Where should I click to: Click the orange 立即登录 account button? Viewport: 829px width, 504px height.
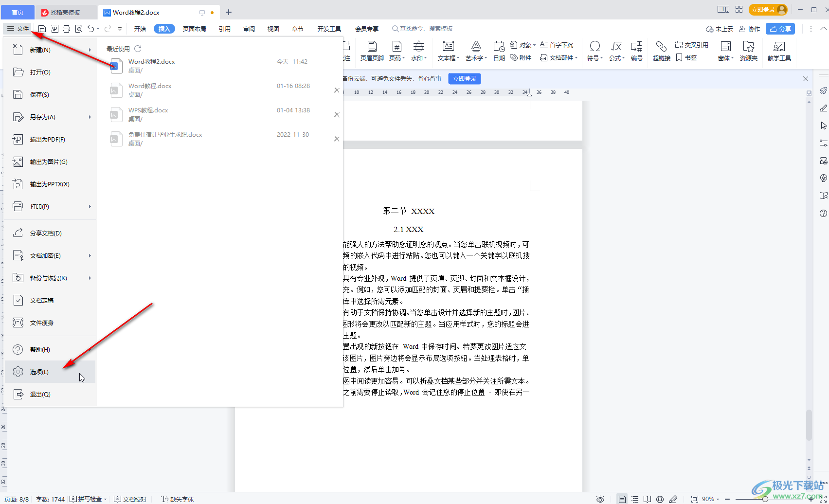[768, 9]
